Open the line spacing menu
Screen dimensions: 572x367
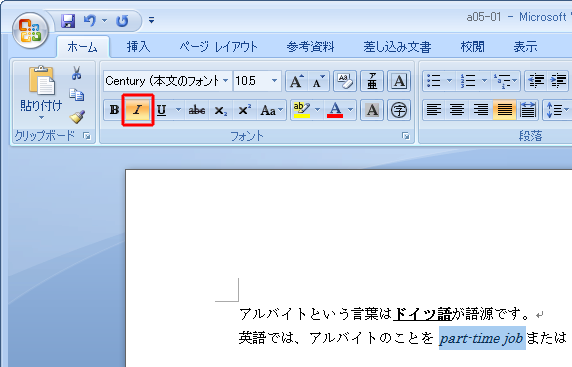(557, 110)
